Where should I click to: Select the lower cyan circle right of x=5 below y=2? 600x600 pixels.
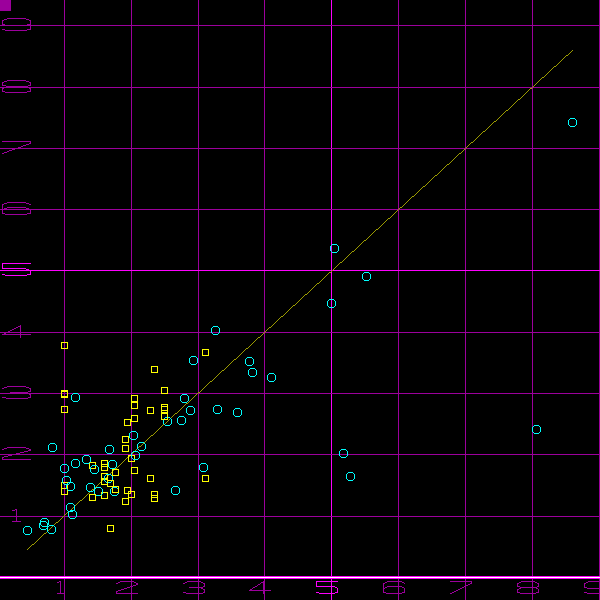pyautogui.click(x=350, y=477)
